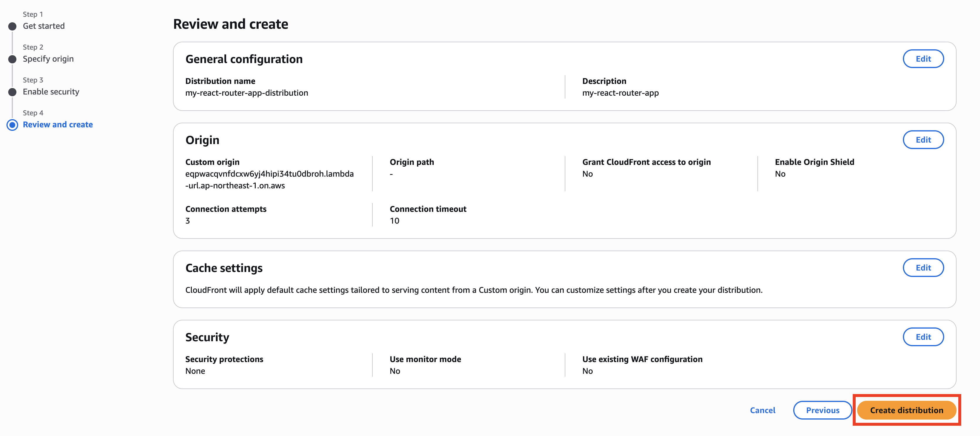This screenshot has width=980, height=436.
Task: Go to Enable security step
Action: (x=51, y=92)
